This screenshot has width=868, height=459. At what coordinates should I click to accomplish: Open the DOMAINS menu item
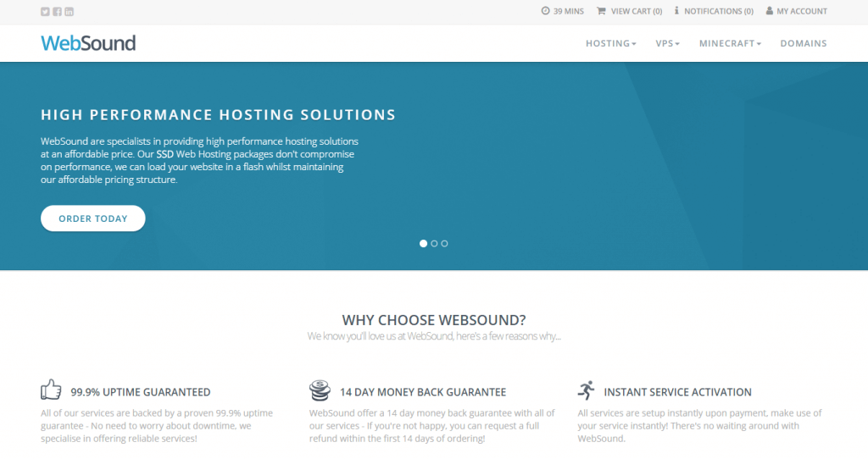(x=804, y=43)
